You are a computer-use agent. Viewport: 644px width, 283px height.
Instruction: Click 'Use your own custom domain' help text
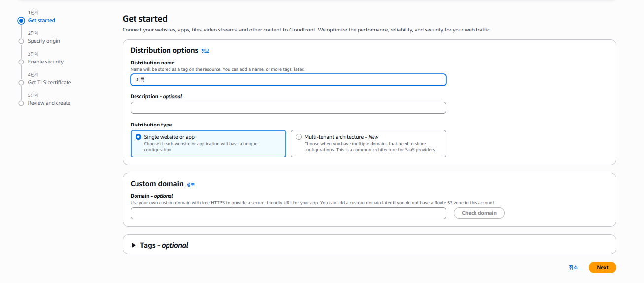pyautogui.click(x=312, y=203)
